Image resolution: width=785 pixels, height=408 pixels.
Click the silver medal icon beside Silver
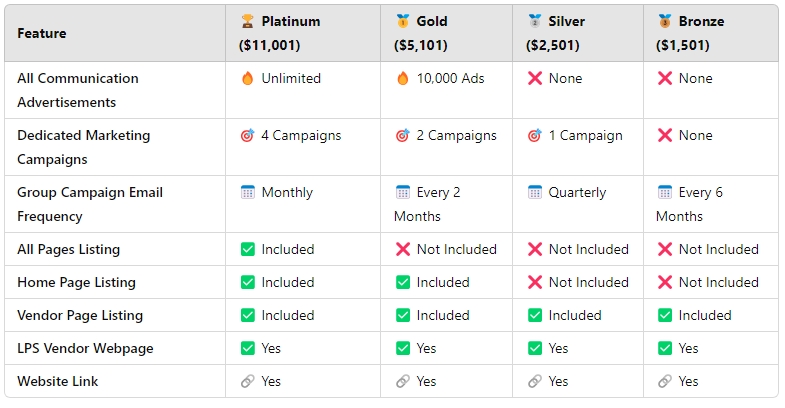tap(535, 22)
